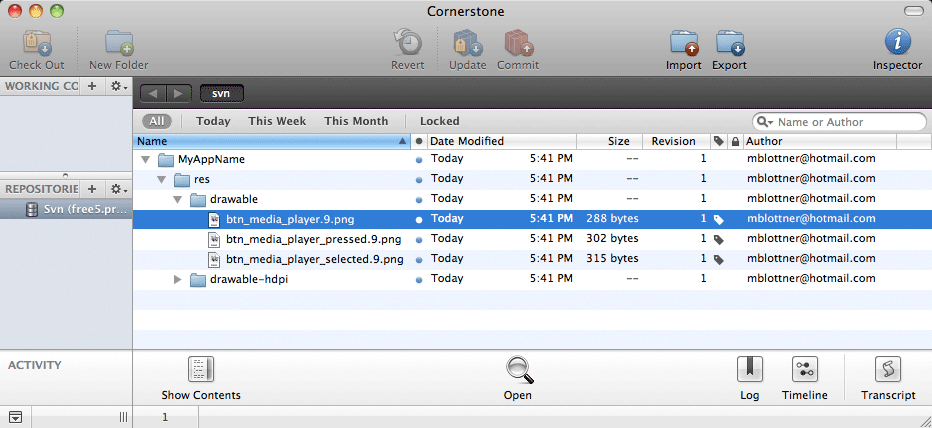Image resolution: width=932 pixels, height=428 pixels.
Task: Click the Import toolbar icon
Action: pyautogui.click(x=684, y=43)
